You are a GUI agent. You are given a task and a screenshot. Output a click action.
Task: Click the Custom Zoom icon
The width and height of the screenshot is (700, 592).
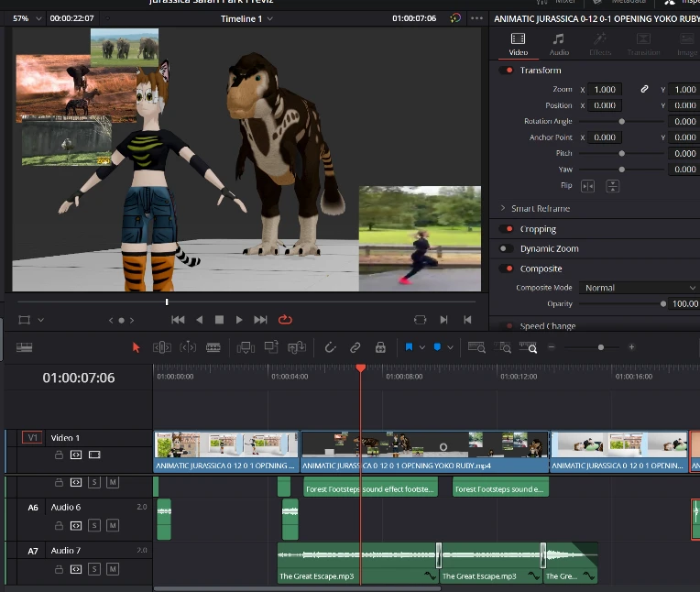[528, 347]
